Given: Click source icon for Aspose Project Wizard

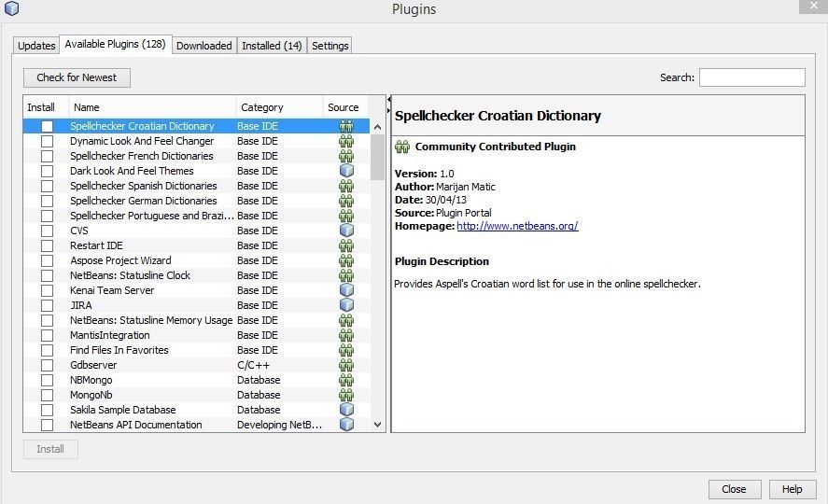Looking at the screenshot, I should click(346, 260).
